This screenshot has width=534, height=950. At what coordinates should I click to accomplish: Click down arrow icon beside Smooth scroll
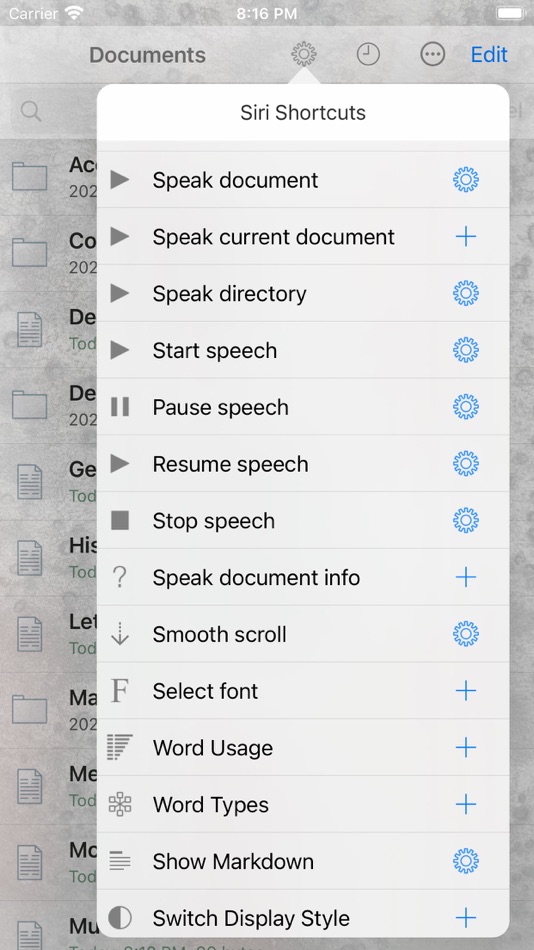[120, 634]
